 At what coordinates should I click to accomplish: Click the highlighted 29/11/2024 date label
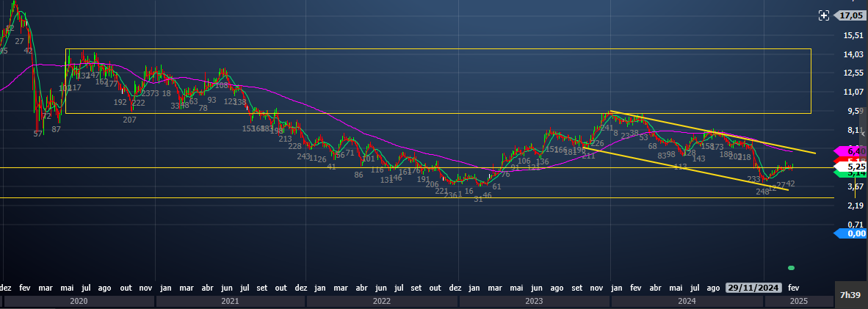tap(754, 288)
